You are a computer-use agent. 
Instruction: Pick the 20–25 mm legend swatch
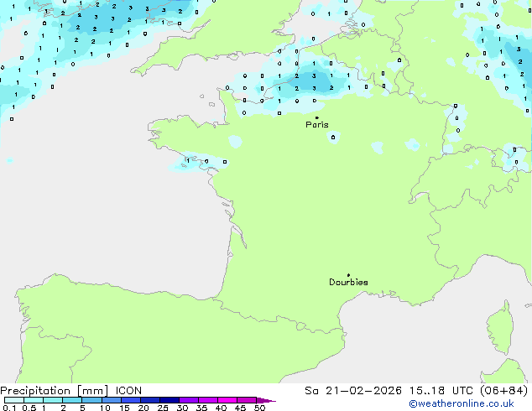[150, 400]
